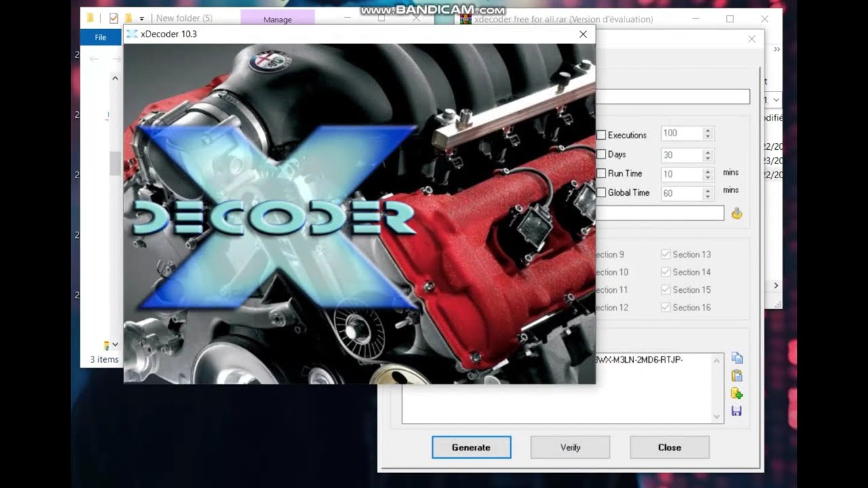Enable the Global Time checkbox
Viewport: 868px width, 488px height.
click(x=601, y=192)
